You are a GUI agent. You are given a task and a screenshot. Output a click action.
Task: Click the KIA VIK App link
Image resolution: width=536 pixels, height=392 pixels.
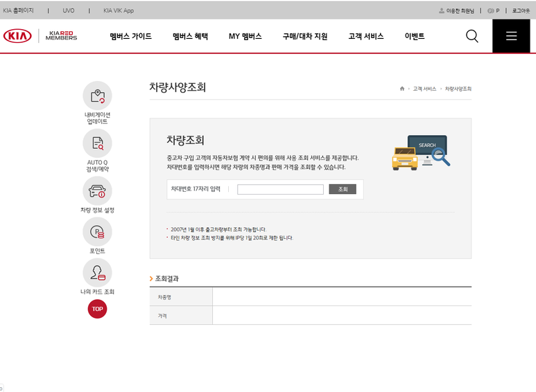click(x=119, y=10)
